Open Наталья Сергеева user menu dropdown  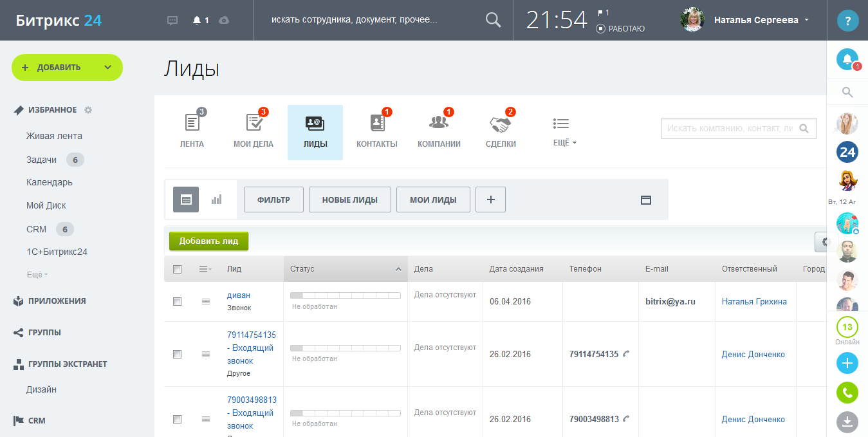coord(807,20)
